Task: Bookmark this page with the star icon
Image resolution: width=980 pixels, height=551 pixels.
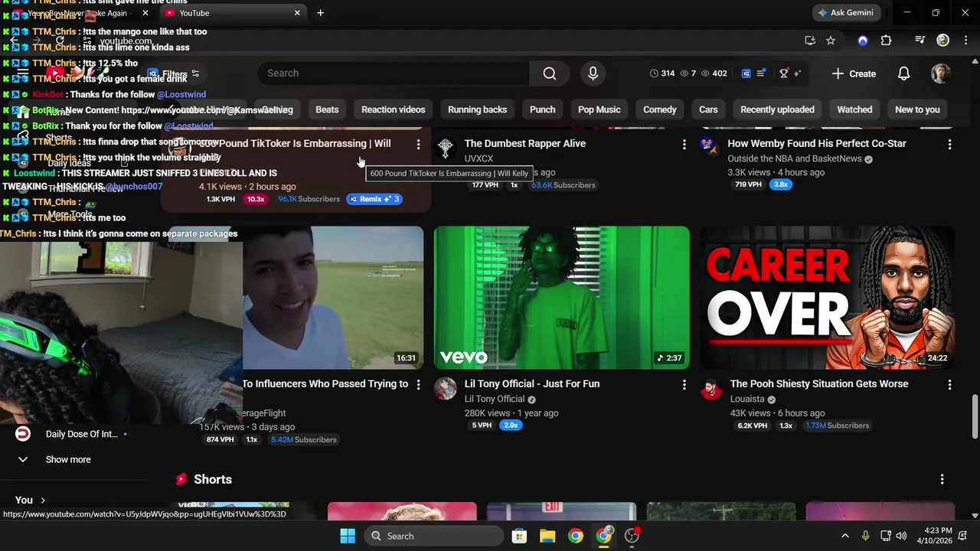Action: tap(831, 41)
